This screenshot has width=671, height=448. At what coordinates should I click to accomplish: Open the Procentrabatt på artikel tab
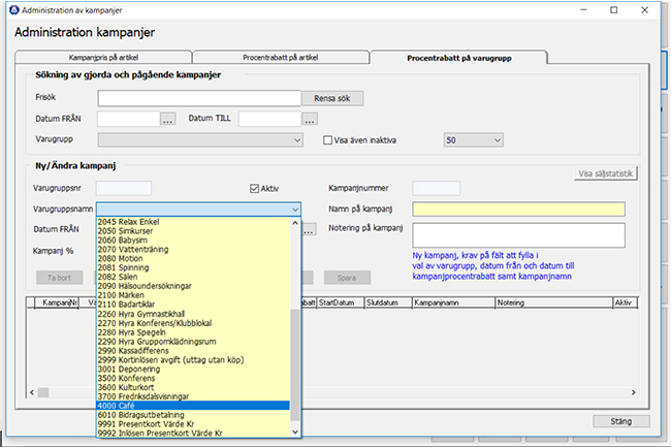(281, 57)
